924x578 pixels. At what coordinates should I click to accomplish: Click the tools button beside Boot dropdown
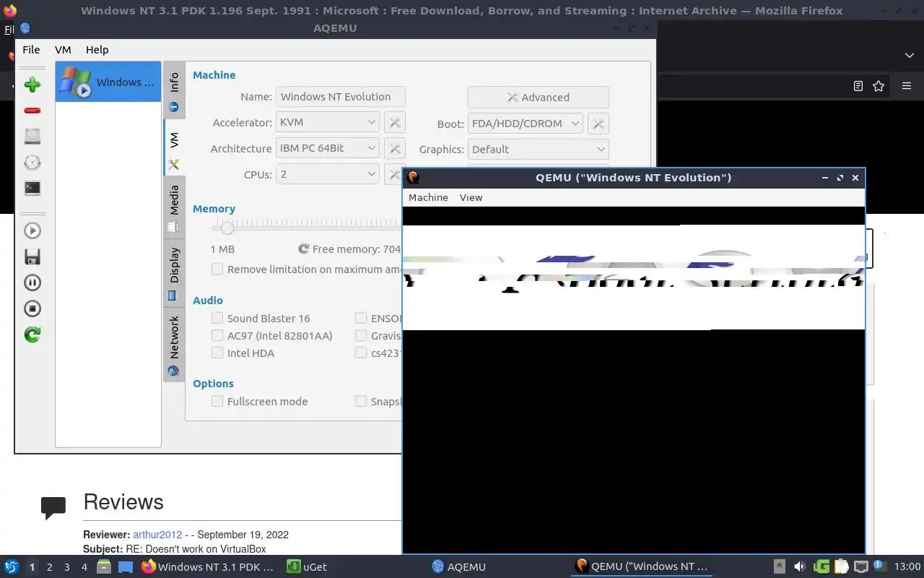point(598,124)
